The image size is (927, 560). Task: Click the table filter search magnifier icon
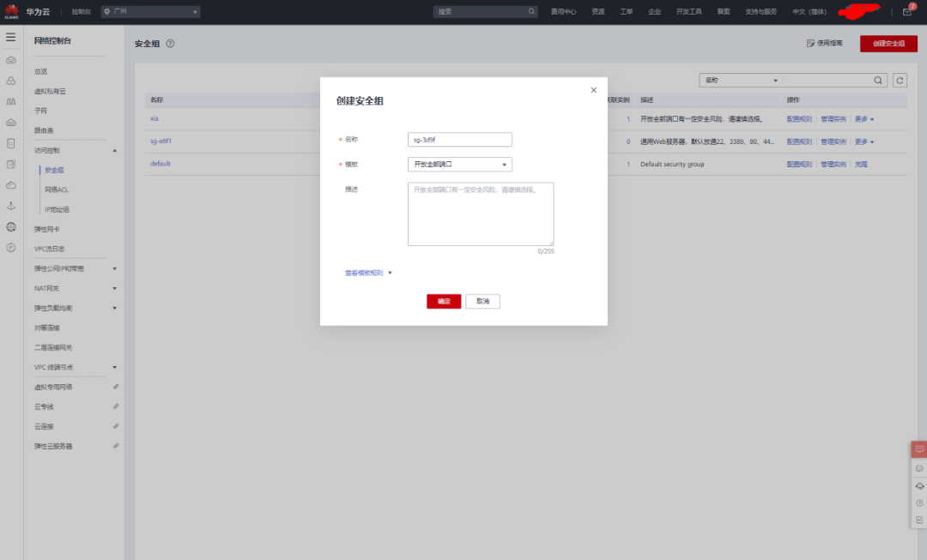[878, 81]
